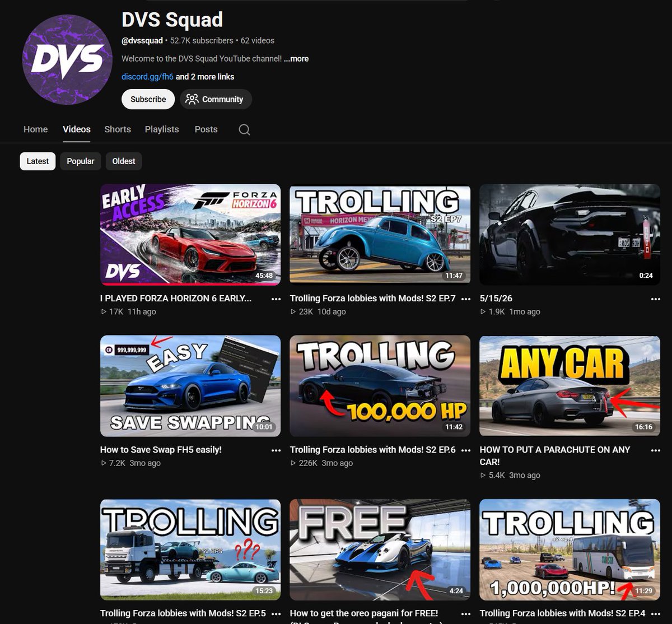Click '17K 11h ago' video stats

128,312
